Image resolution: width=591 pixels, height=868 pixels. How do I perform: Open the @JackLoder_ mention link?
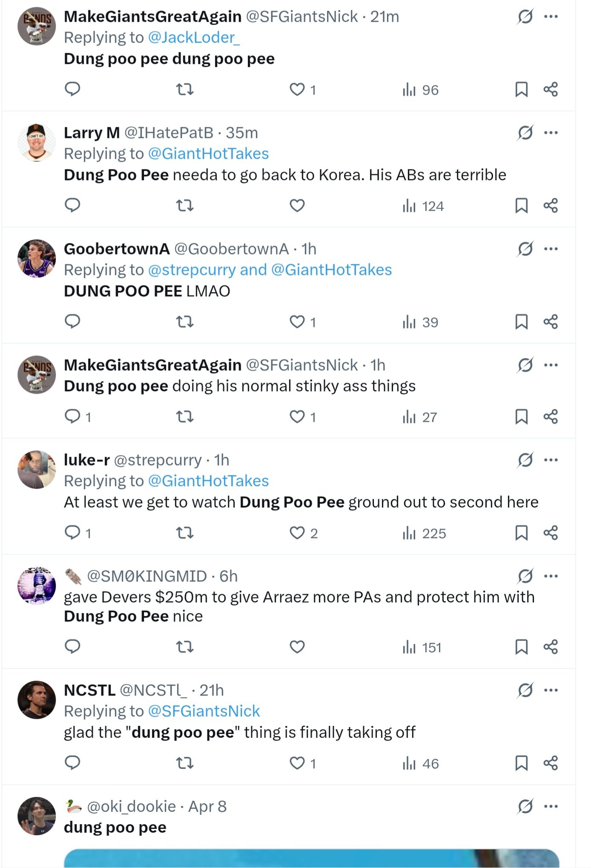tap(194, 37)
